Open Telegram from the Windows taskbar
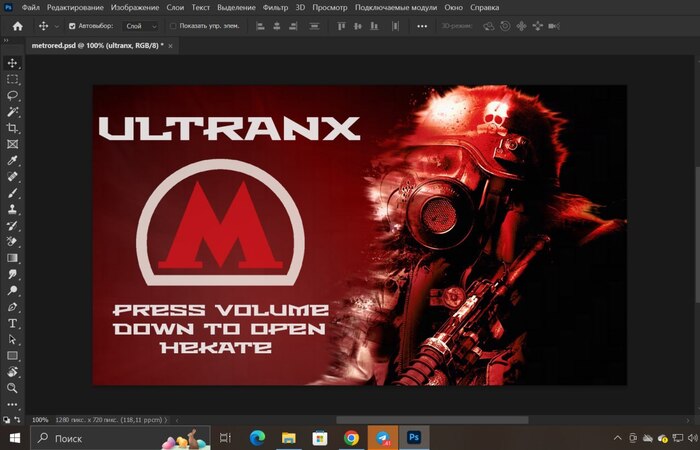The image size is (700, 450). [x=381, y=438]
